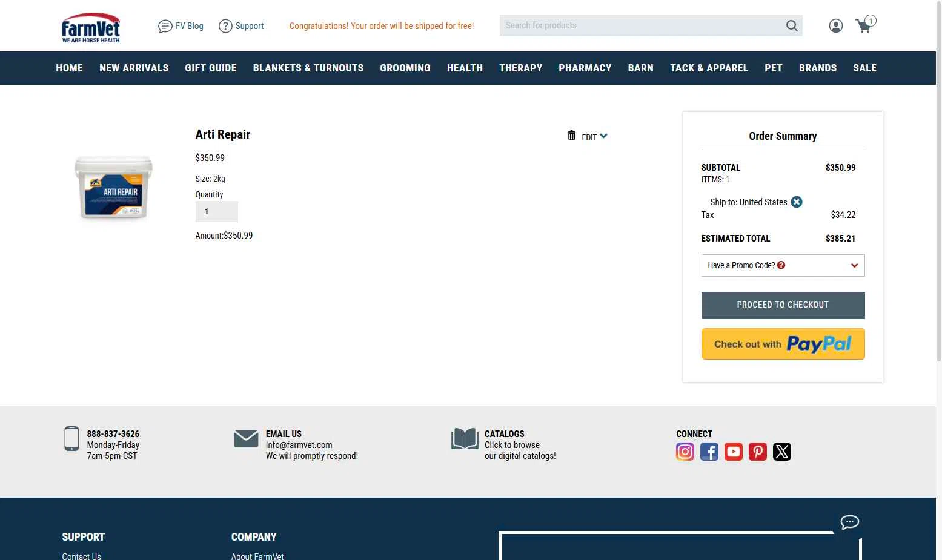Screen dimensions: 942x560
Task: Open About FarmVet footer link
Action: click(x=257, y=556)
